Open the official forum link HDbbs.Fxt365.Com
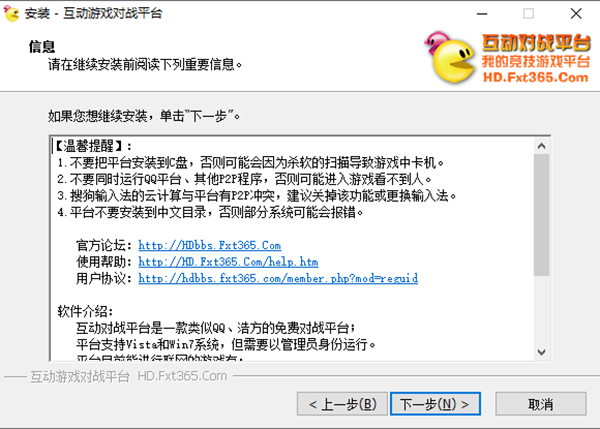This screenshot has width=600, height=429. (x=209, y=245)
